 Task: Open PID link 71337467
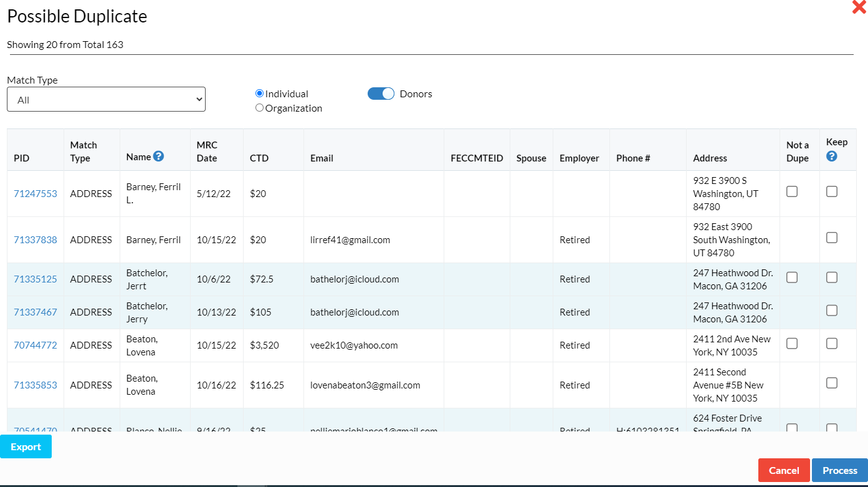click(x=35, y=312)
